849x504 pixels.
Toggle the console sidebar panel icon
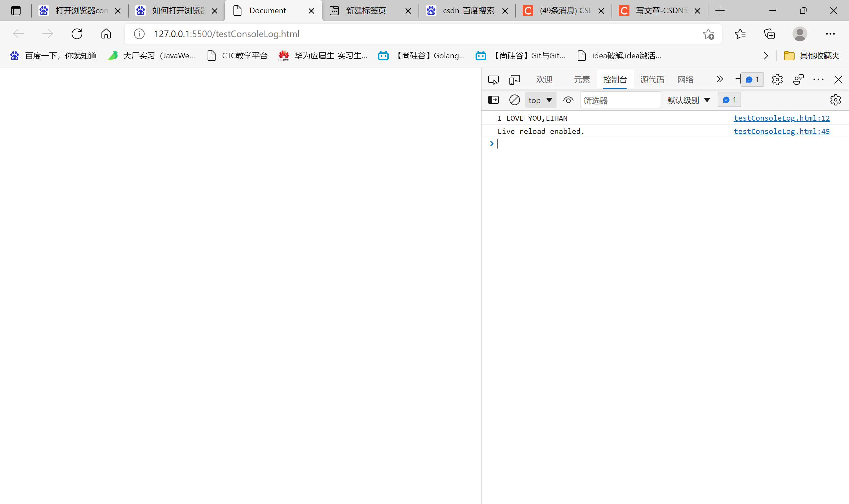click(493, 100)
